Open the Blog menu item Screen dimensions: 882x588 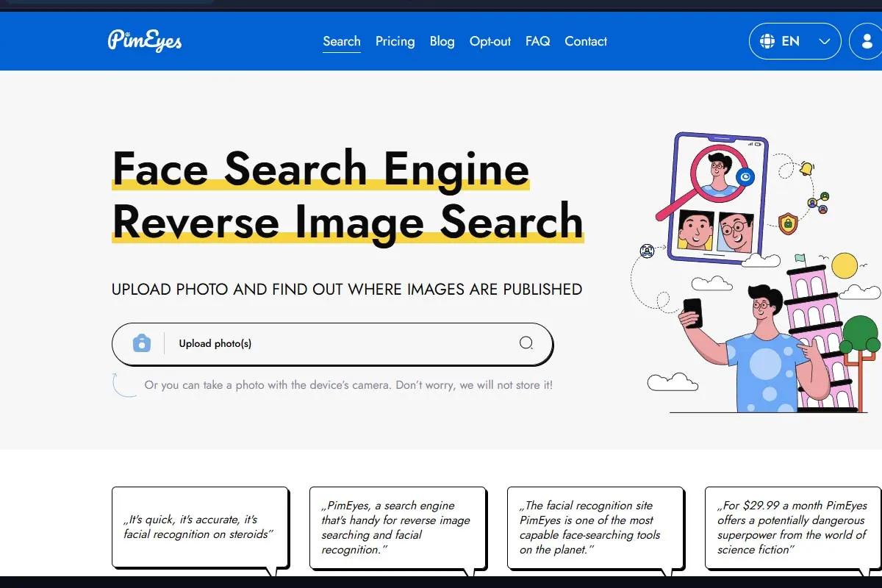(x=442, y=41)
